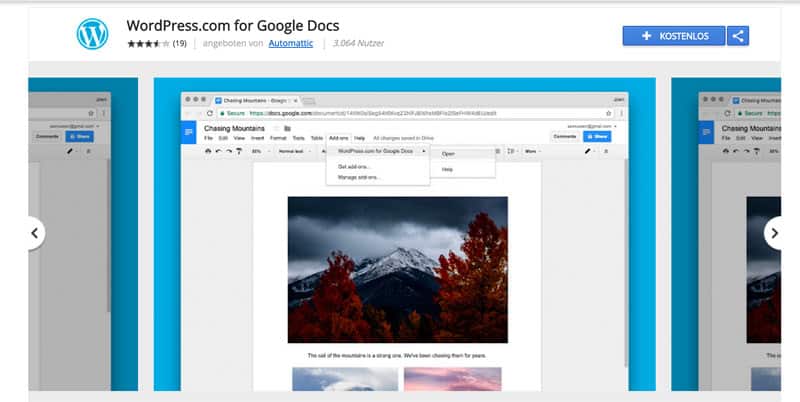Viewport: 800px width, 402px height.
Task: Open the zoom percentage dropdown
Action: click(258, 151)
